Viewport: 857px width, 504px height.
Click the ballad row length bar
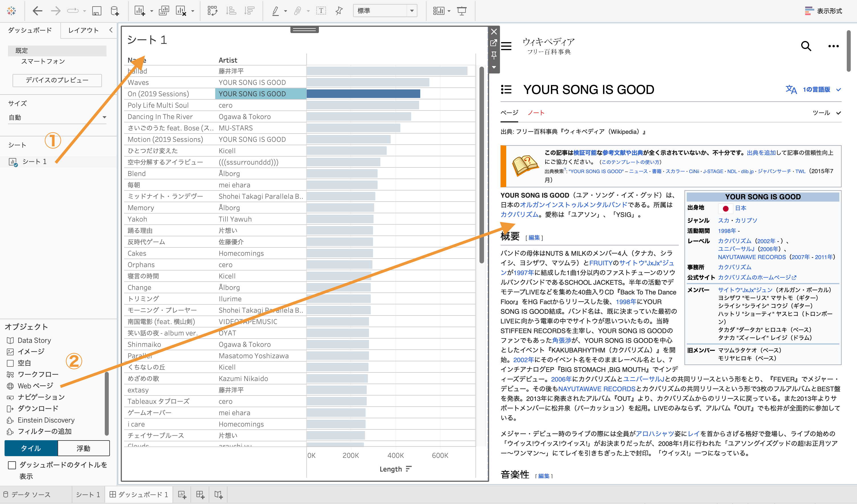click(x=387, y=71)
